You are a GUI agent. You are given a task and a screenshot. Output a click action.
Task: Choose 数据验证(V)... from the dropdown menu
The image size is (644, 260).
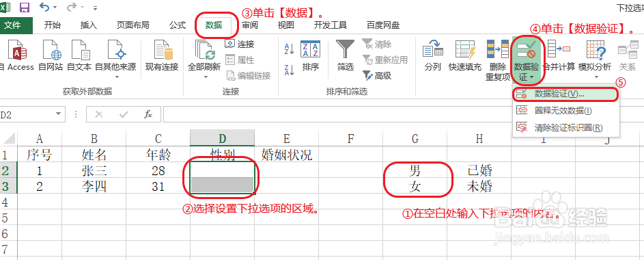[x=565, y=94]
